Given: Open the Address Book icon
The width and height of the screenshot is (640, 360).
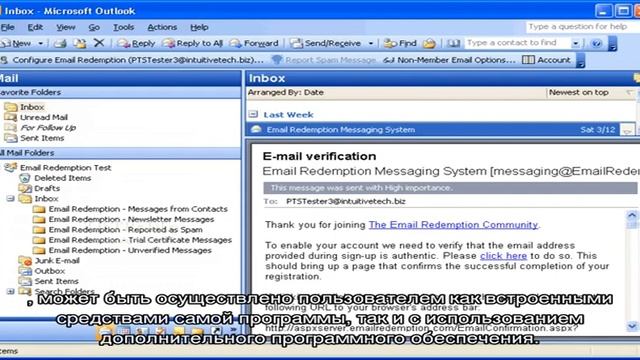Looking at the screenshot, I should click(x=453, y=43).
